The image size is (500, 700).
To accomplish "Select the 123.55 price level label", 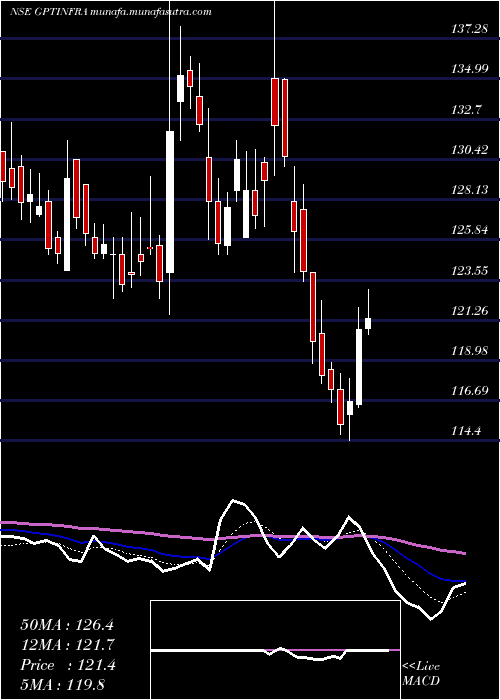I will click(472, 270).
